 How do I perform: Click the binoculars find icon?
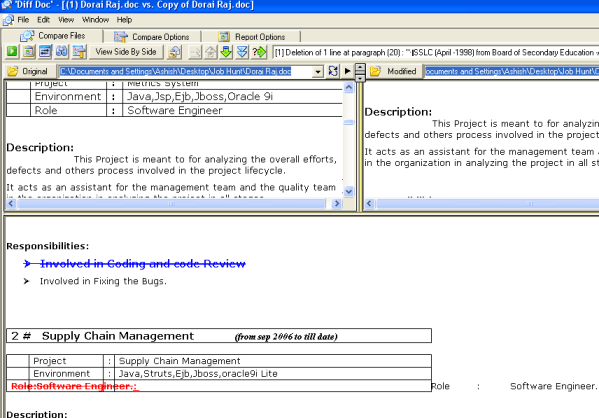coord(62,52)
